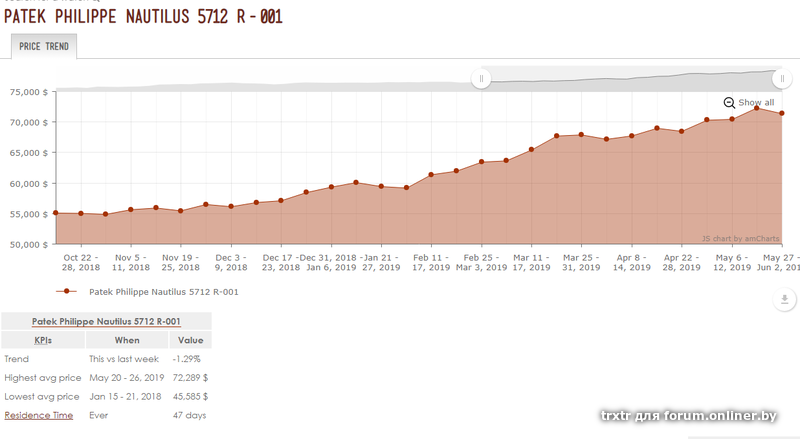Click the JS chart by amCharts link

740,238
